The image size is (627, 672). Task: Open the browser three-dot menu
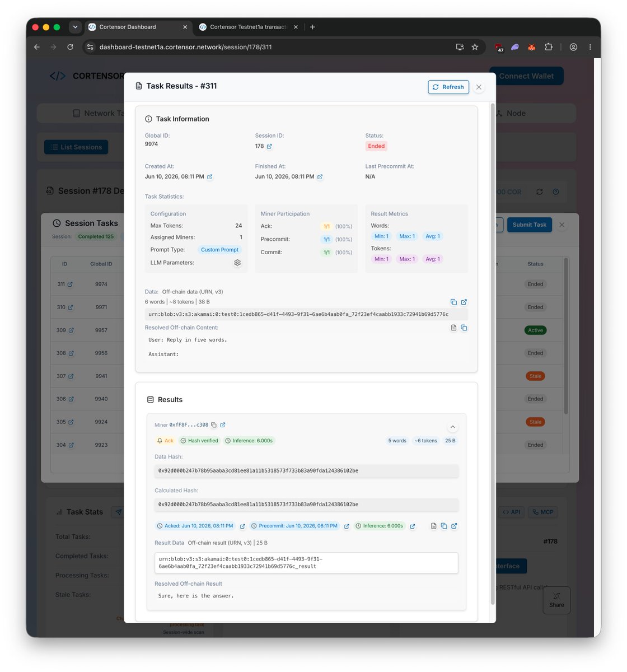point(590,47)
